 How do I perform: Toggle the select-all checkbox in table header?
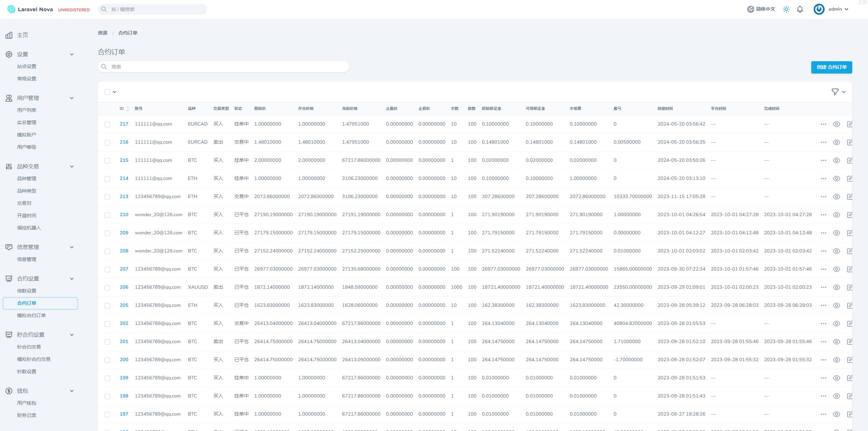pos(107,92)
